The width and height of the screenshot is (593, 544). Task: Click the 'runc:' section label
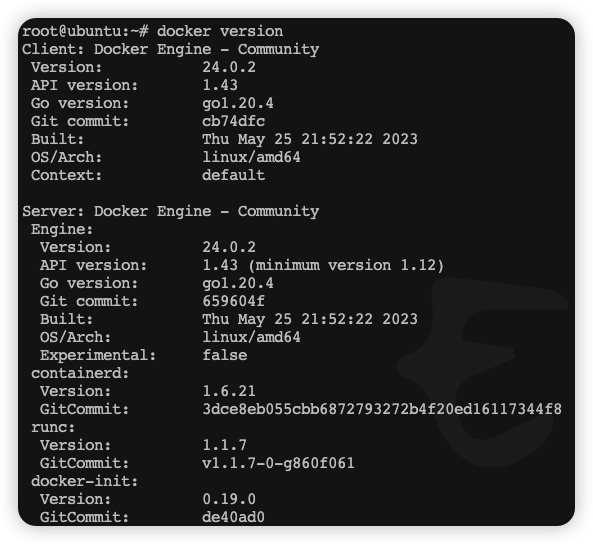tap(53, 427)
